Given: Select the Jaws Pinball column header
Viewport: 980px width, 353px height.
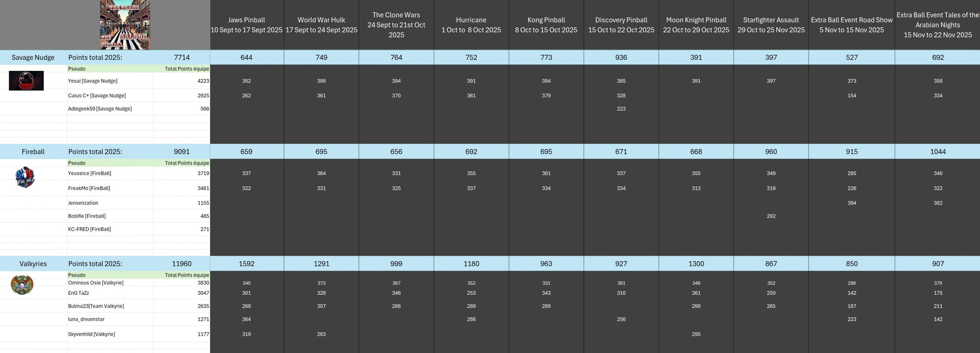Looking at the screenshot, I should click(247, 25).
